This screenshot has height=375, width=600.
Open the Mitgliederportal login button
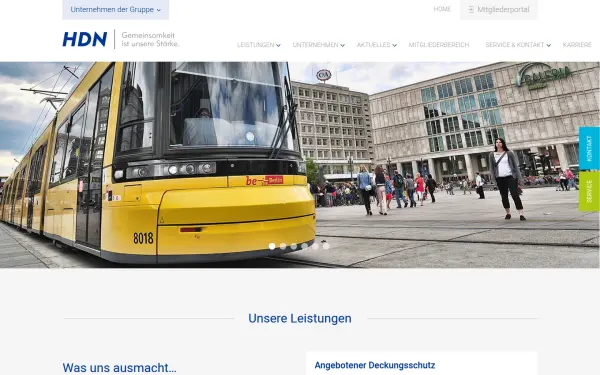pos(499,10)
